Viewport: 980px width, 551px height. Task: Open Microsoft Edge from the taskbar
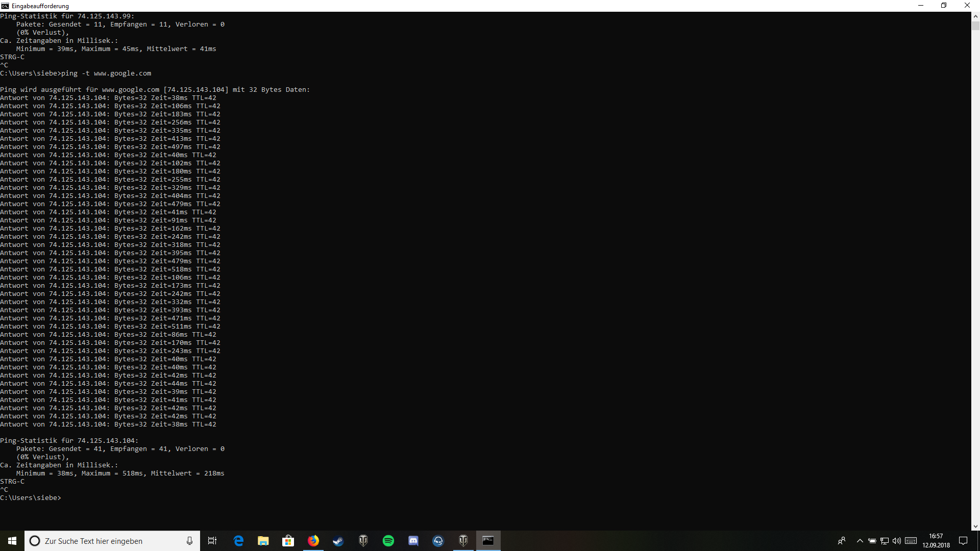click(238, 541)
